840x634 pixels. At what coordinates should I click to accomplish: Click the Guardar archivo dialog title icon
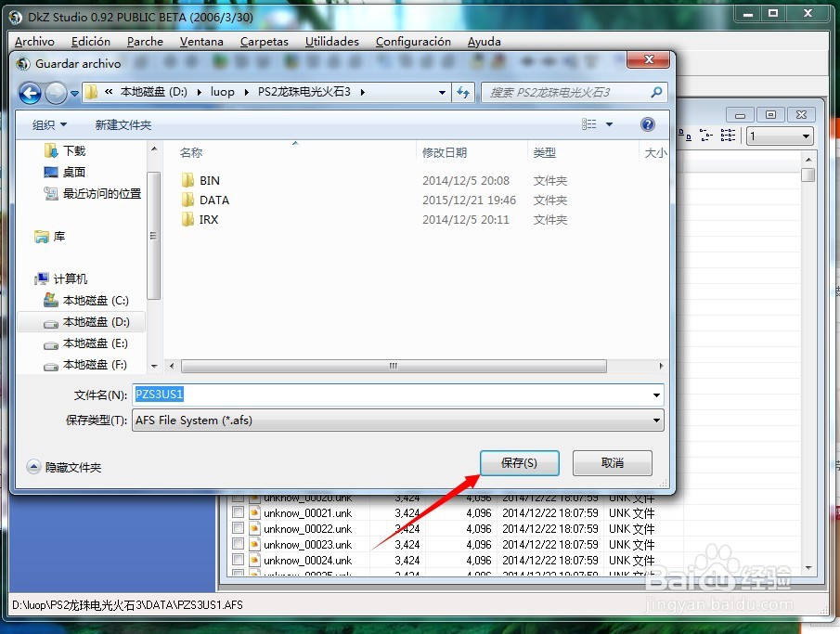[x=23, y=64]
